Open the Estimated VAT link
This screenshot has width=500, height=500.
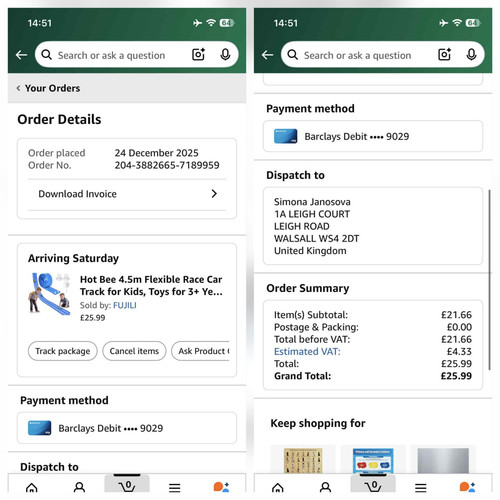click(307, 352)
